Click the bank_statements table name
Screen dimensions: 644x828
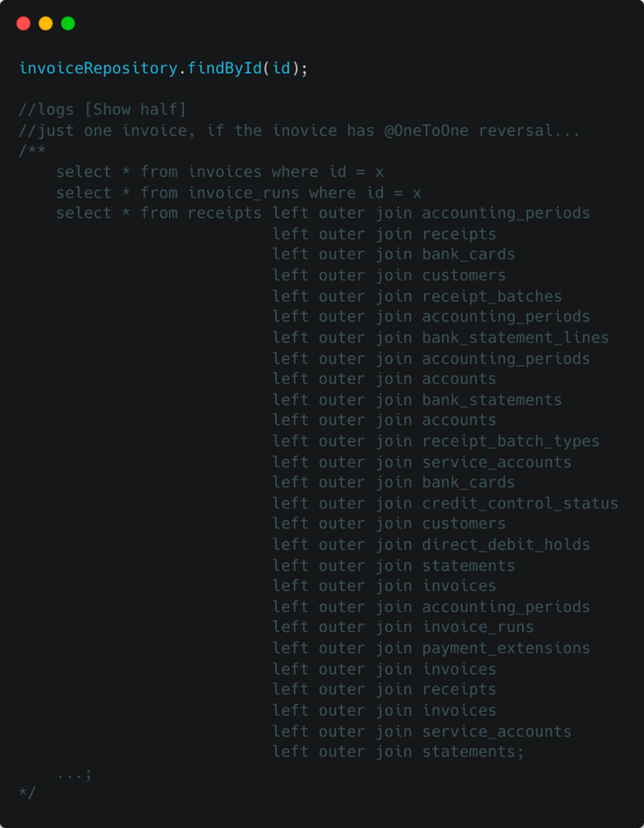click(492, 400)
